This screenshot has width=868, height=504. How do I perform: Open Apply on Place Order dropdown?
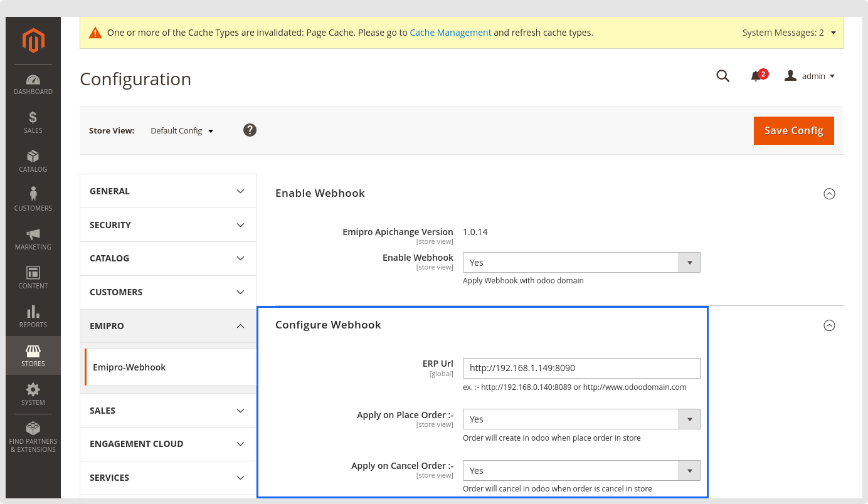(x=581, y=419)
